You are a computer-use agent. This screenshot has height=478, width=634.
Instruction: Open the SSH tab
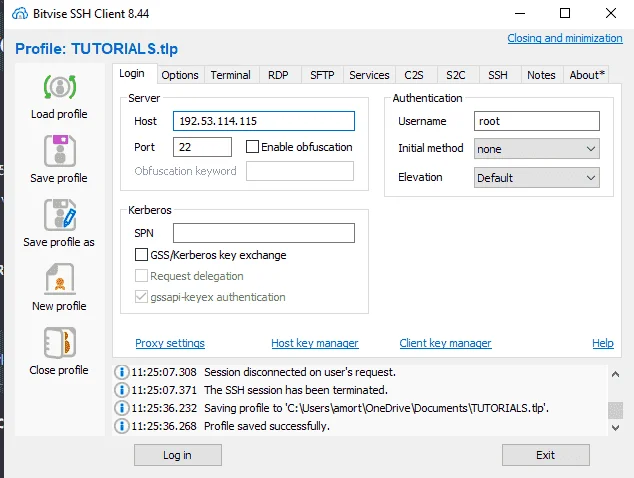click(x=498, y=75)
